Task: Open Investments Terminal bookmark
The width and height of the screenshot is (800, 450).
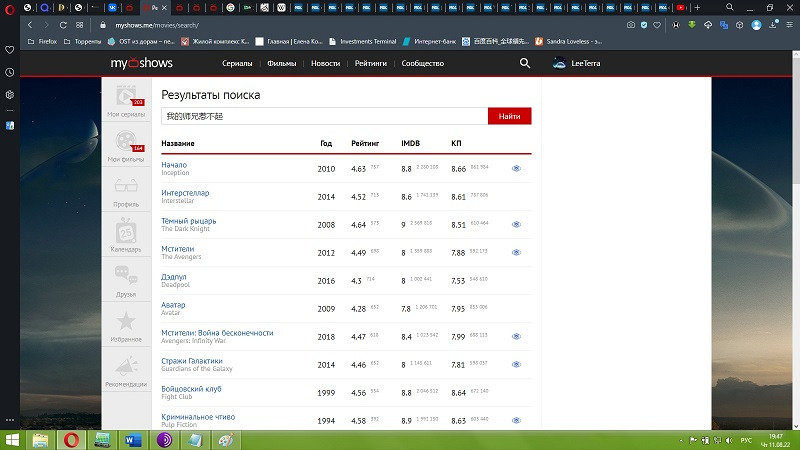Action: pos(363,41)
